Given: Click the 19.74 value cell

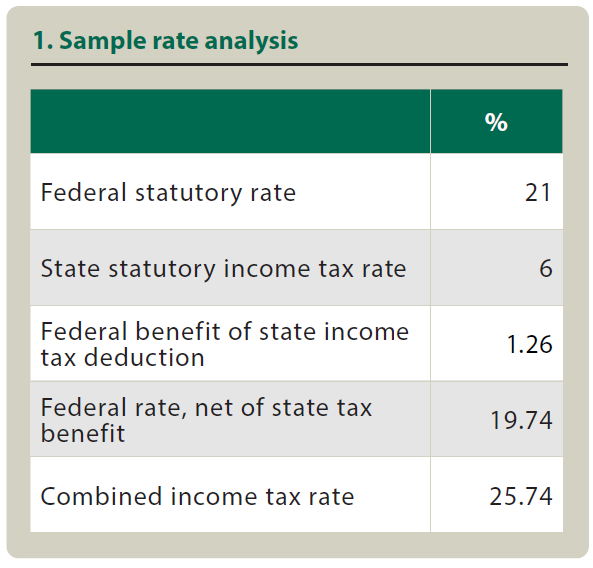Looking at the screenshot, I should pos(497,419).
